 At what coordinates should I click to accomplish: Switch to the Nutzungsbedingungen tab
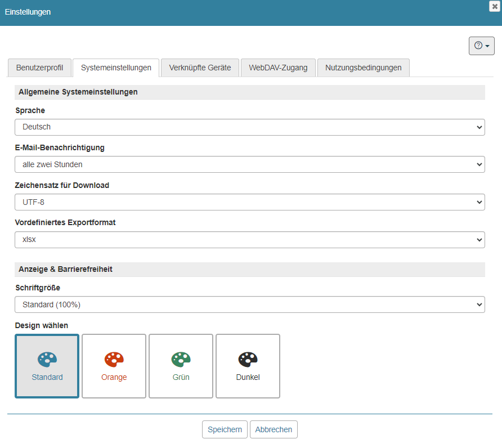pyautogui.click(x=363, y=68)
